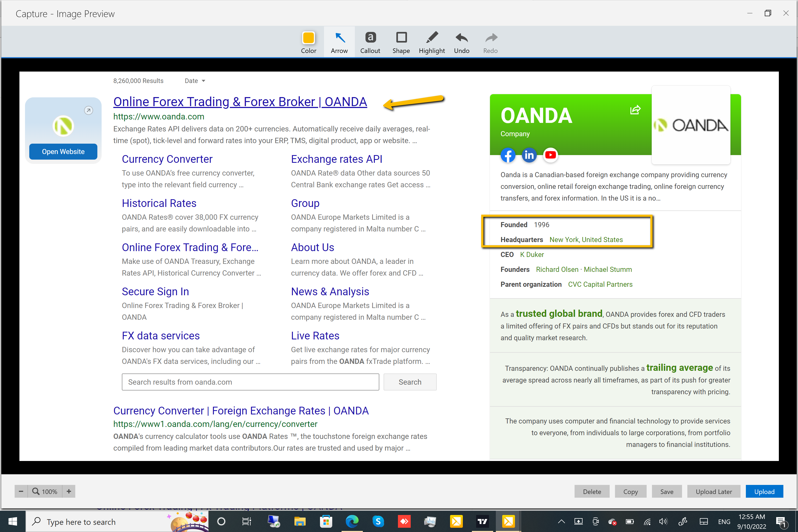Click the Exchange rates API sitelink
The image size is (798, 532).
pos(336,159)
